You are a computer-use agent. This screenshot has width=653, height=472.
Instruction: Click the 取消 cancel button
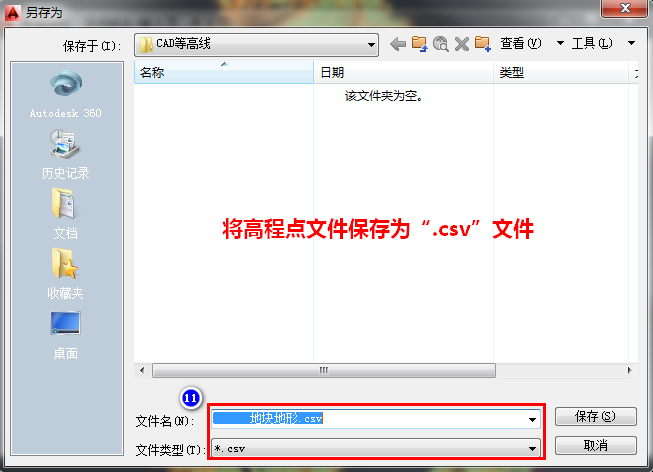point(596,445)
